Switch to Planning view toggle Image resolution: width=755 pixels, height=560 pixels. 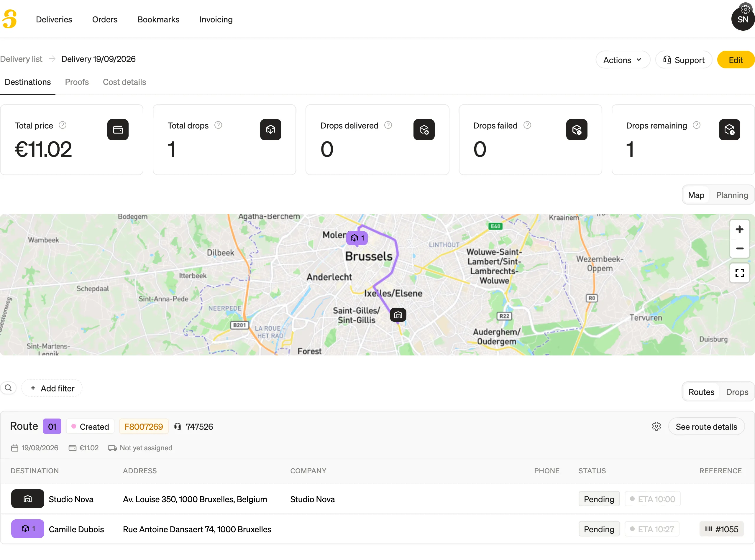coord(732,195)
